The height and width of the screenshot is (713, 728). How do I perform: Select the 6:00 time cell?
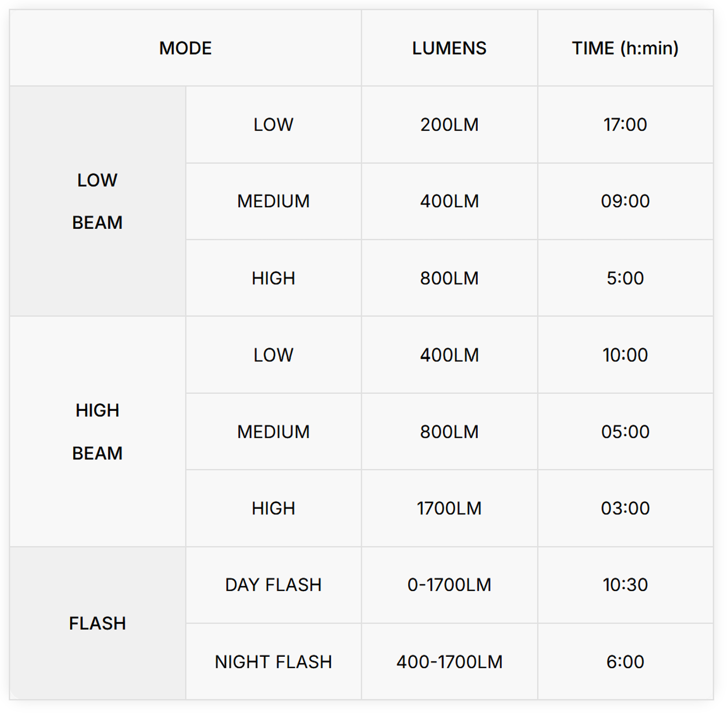click(x=625, y=662)
